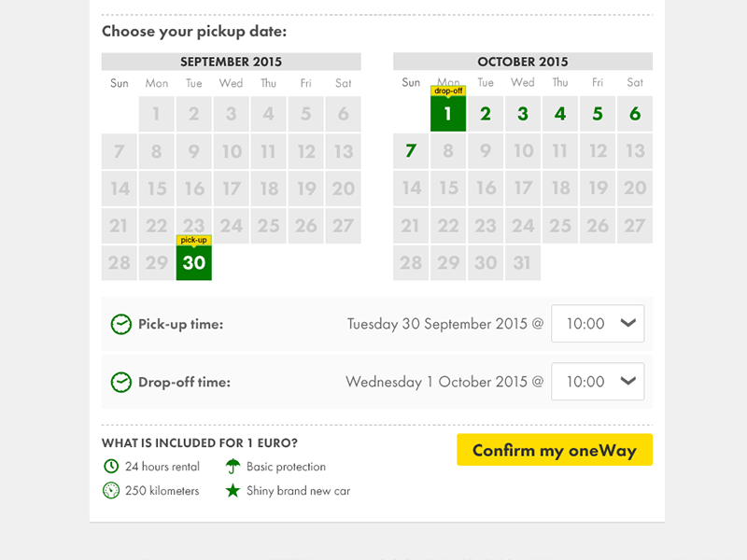Image resolution: width=747 pixels, height=560 pixels.
Task: Select September 30 as the pick-up date
Action: click(194, 263)
